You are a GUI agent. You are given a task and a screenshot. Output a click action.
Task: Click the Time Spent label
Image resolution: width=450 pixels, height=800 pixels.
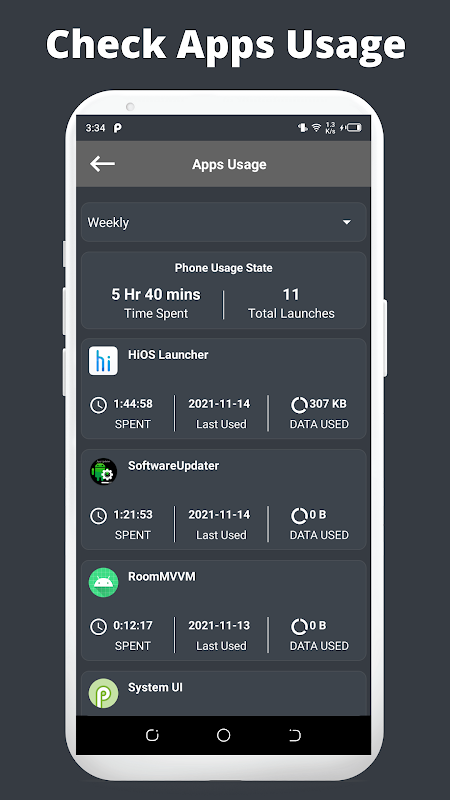[x=156, y=313]
